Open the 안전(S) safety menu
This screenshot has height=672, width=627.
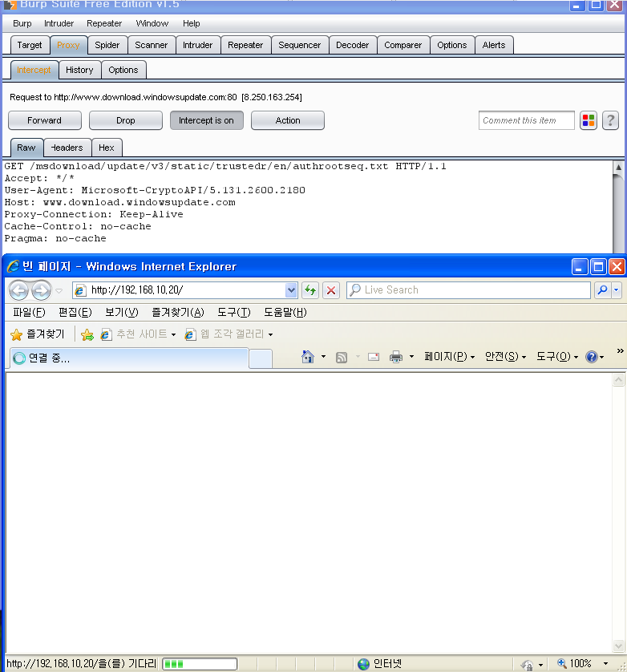tap(505, 357)
